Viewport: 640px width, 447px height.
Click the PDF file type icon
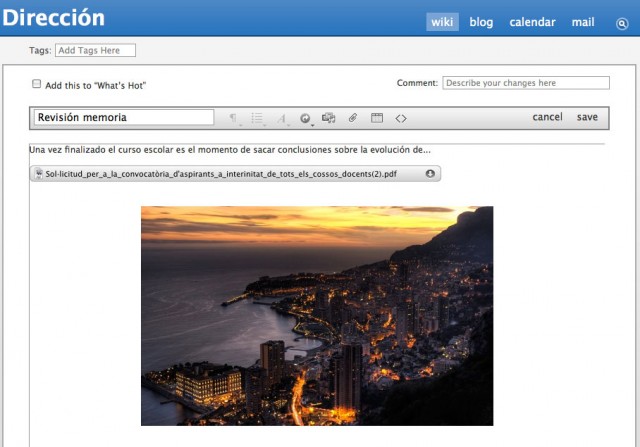click(39, 173)
